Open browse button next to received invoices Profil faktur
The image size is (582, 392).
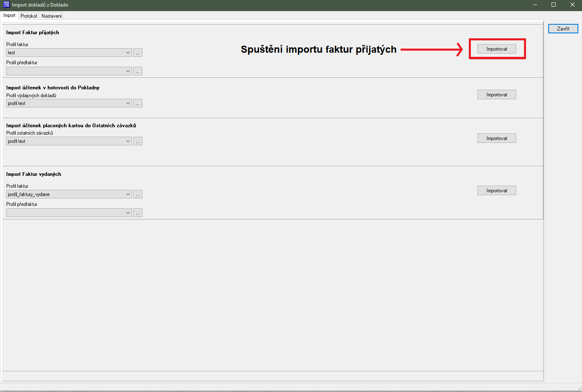(x=137, y=53)
